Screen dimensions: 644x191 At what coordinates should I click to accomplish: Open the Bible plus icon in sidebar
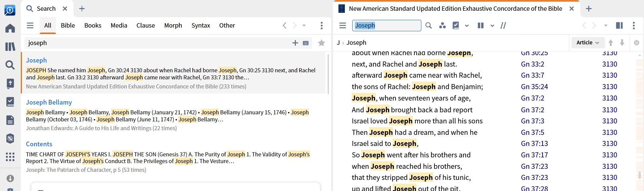pos(10,83)
